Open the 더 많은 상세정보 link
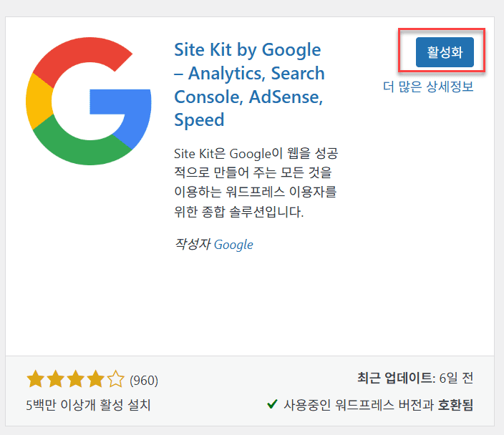Screen dimensions: 504x435 click(x=428, y=87)
